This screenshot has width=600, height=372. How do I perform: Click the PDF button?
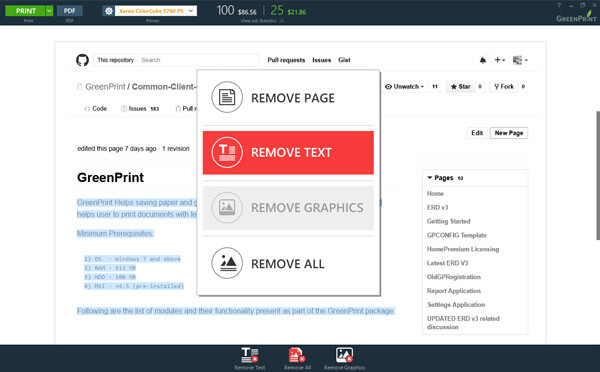(x=70, y=11)
